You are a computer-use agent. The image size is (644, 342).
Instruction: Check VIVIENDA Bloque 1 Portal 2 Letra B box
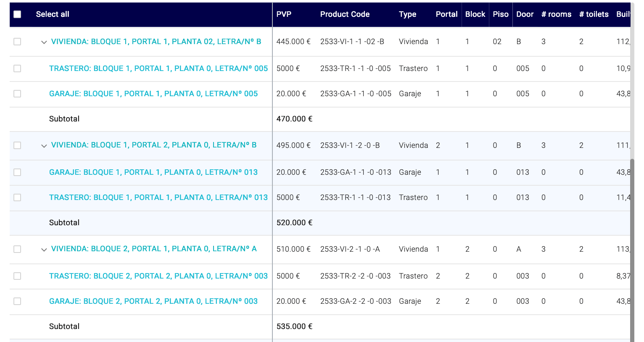click(x=17, y=145)
